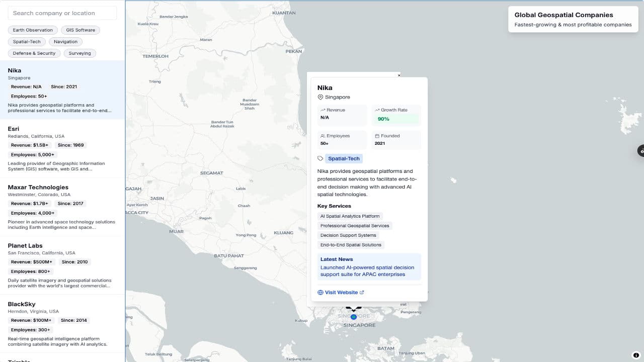
Task: Open the map attribution info icon
Action: (x=636, y=355)
